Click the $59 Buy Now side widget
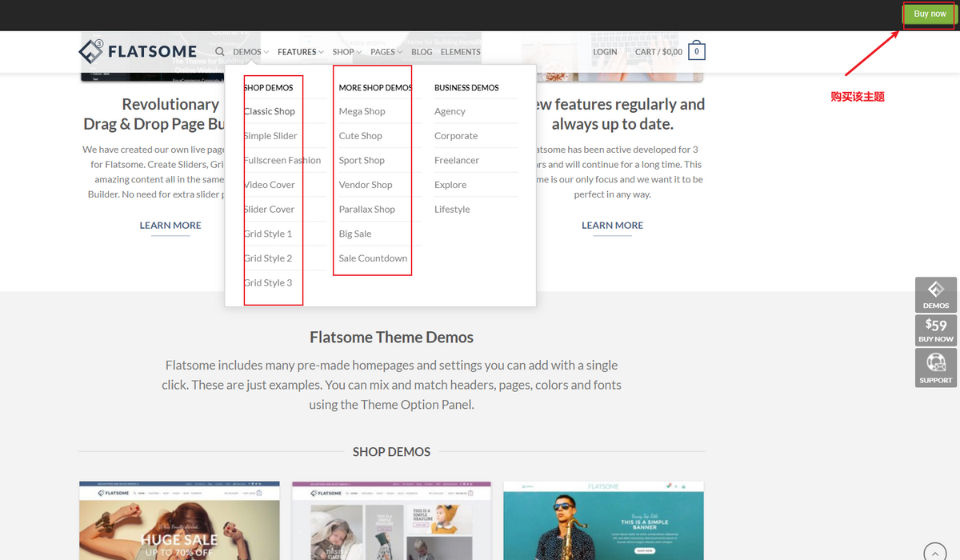 pos(935,330)
